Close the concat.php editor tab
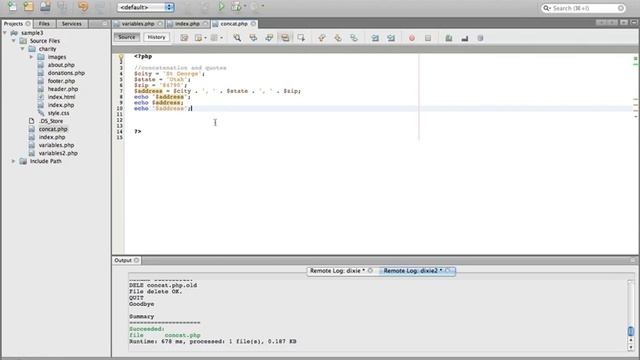The image size is (640, 360). pos(253,24)
